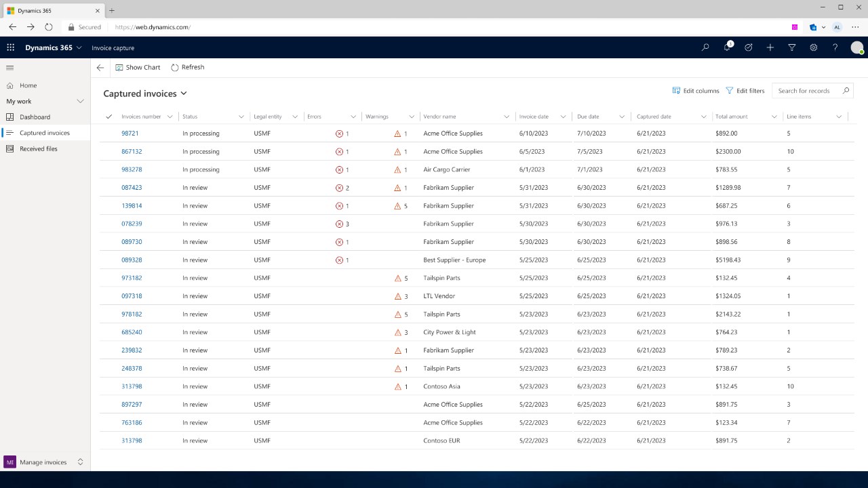Image resolution: width=868 pixels, height=488 pixels.
Task: Open invoice 087423 link
Action: point(132,188)
